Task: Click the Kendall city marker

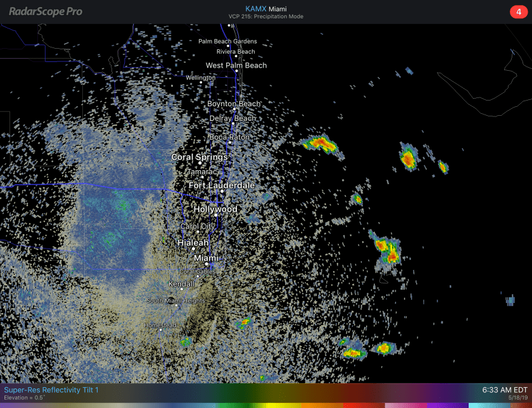Action: click(182, 290)
